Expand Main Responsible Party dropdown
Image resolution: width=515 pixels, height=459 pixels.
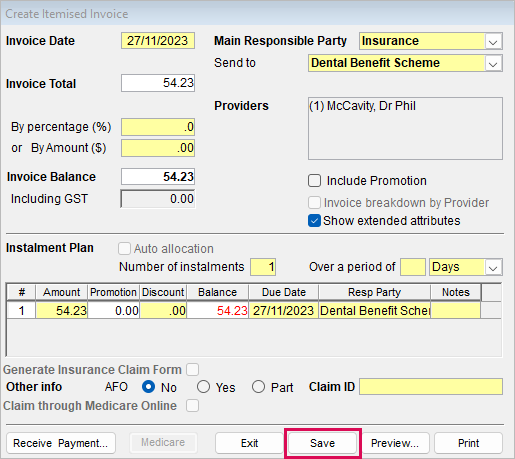tap(493, 41)
